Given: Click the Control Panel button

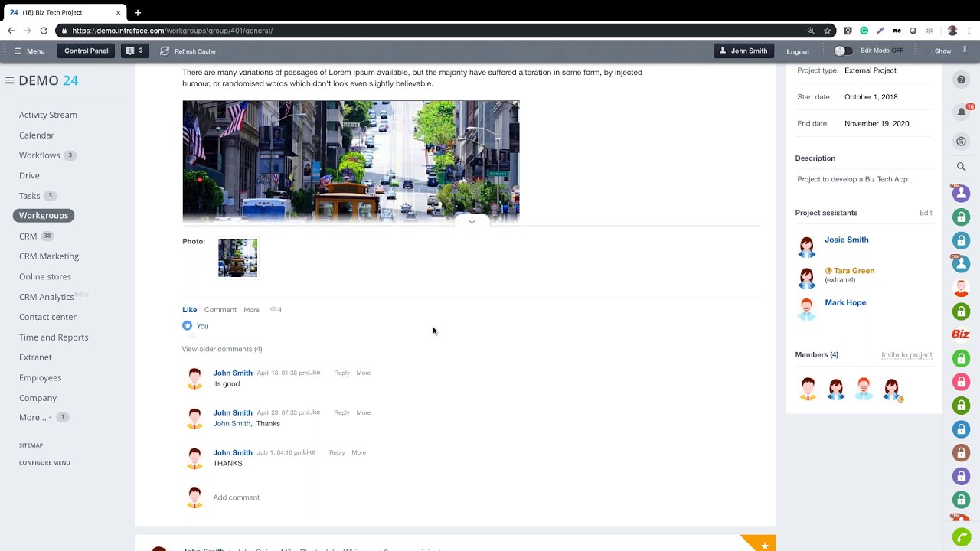Looking at the screenshot, I should 87,51.
